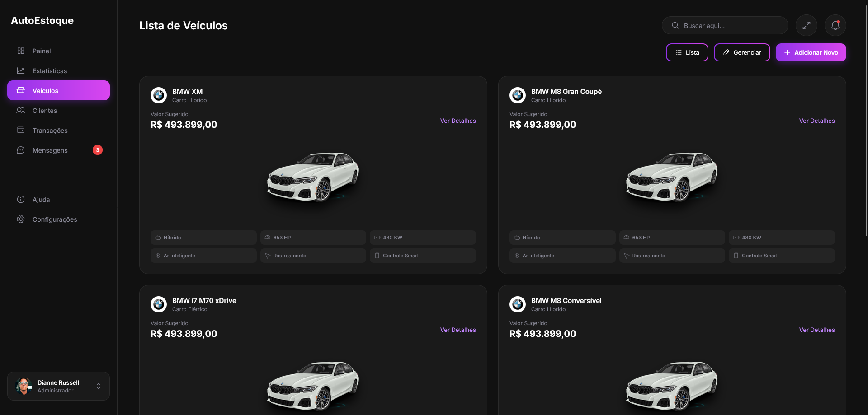Open the Painel sidebar icon

coord(20,51)
